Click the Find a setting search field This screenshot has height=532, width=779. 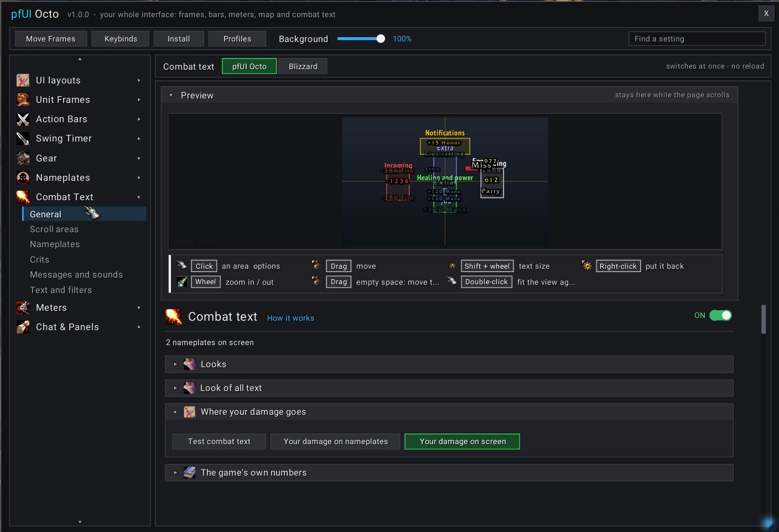click(x=697, y=39)
